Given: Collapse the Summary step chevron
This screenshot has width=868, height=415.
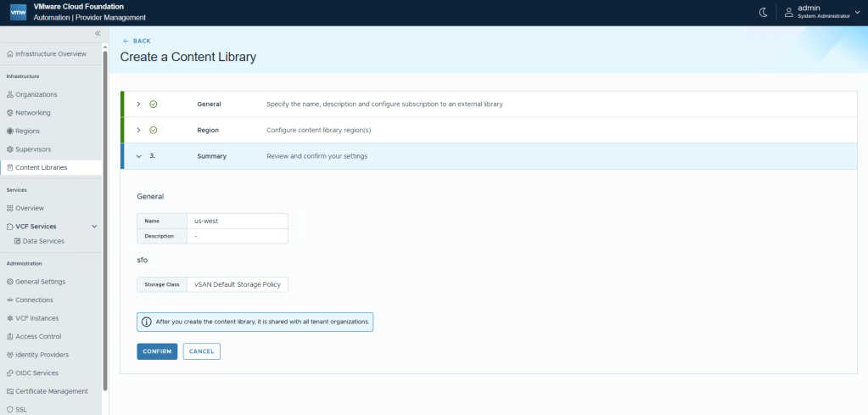Looking at the screenshot, I should (x=138, y=156).
